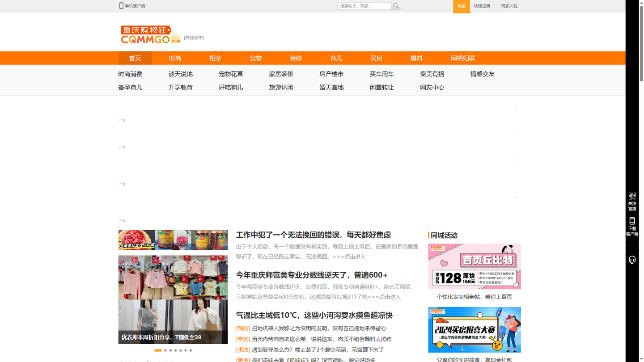Image resolution: width=644 pixels, height=362 pixels.
Task: Open the 闲置转让 forum section
Action: point(382,88)
